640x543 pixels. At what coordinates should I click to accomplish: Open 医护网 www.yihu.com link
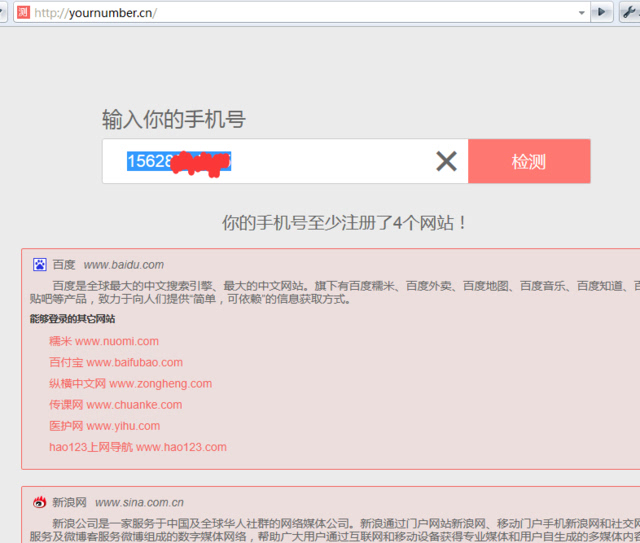(104, 426)
